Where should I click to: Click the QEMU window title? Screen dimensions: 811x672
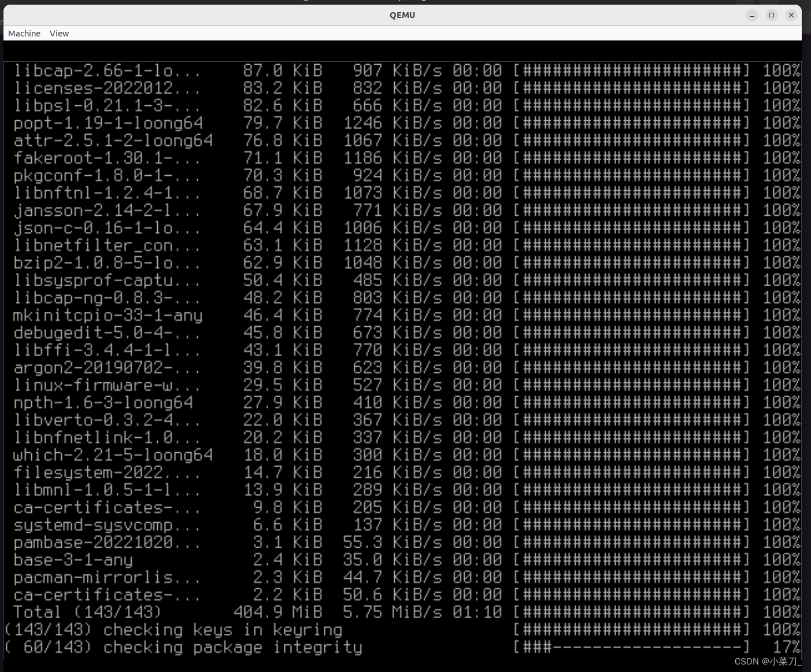(402, 15)
